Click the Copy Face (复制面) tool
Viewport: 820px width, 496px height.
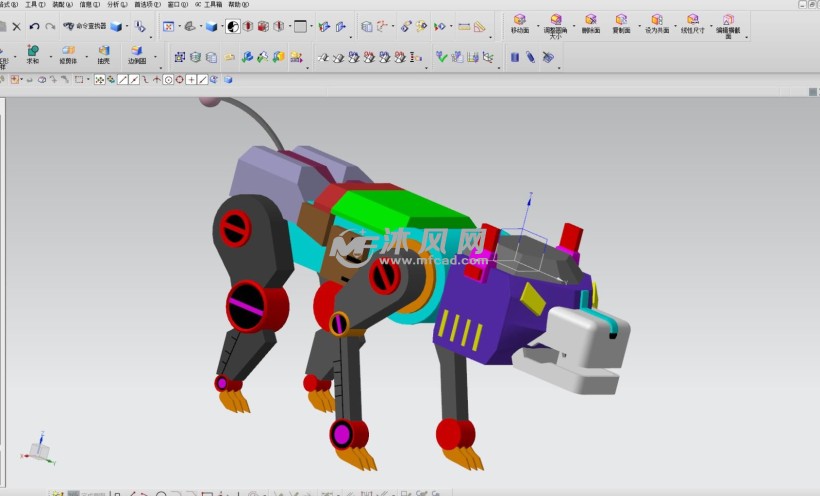(x=621, y=23)
